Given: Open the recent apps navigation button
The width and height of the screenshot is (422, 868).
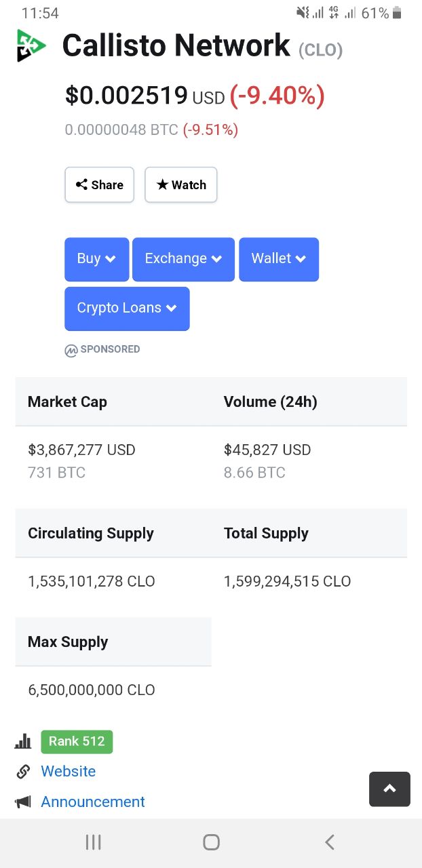Looking at the screenshot, I should click(94, 842).
